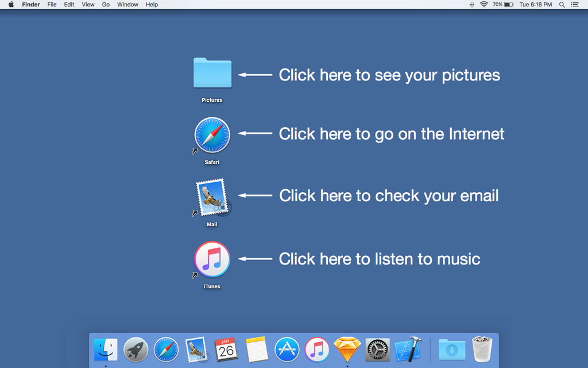
Task: Select the Pictures folder name label
Action: (212, 100)
